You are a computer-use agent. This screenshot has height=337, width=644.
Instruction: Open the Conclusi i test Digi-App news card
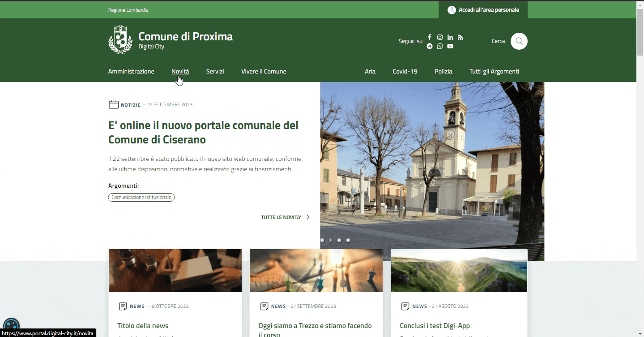(x=434, y=326)
